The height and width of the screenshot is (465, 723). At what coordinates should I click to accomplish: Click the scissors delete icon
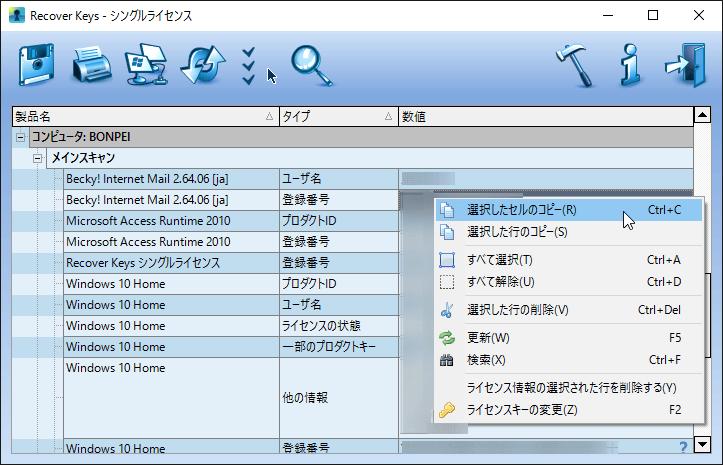tap(446, 310)
